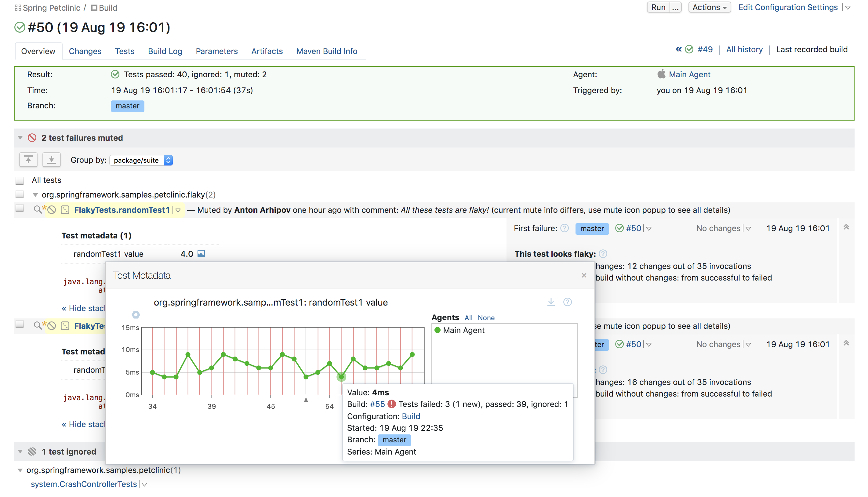Click the search/inspect icon next to FlakyTests

(x=38, y=209)
